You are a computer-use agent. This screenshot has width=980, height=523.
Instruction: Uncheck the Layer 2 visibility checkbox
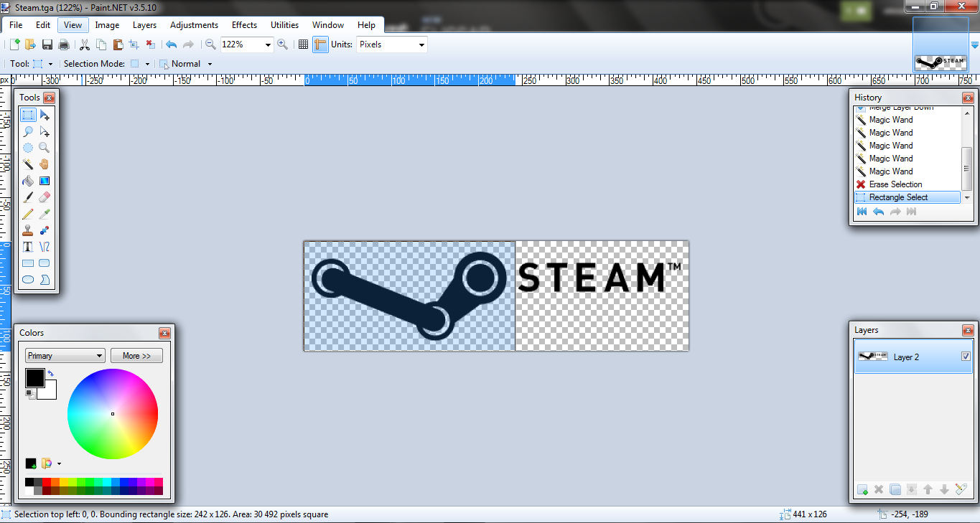pos(966,357)
